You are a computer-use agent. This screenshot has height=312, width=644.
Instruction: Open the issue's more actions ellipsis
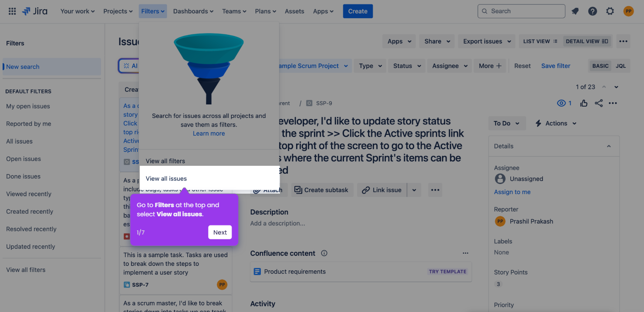tap(613, 103)
